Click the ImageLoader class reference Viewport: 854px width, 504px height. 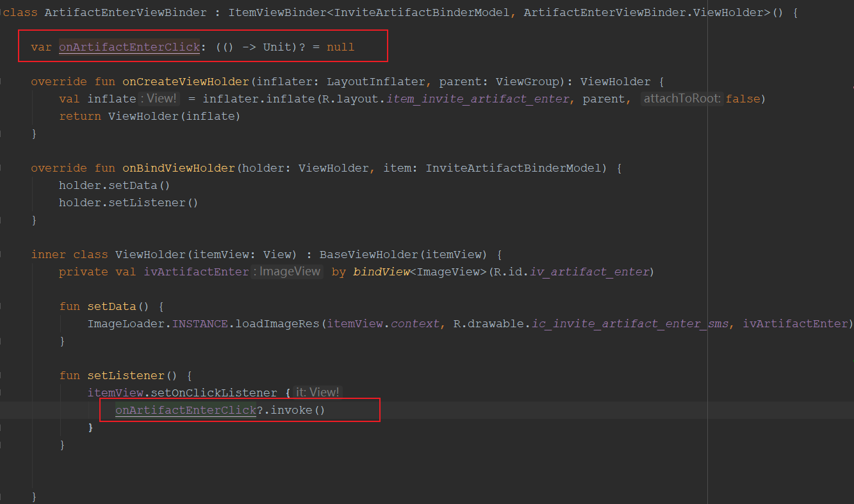pyautogui.click(x=126, y=323)
